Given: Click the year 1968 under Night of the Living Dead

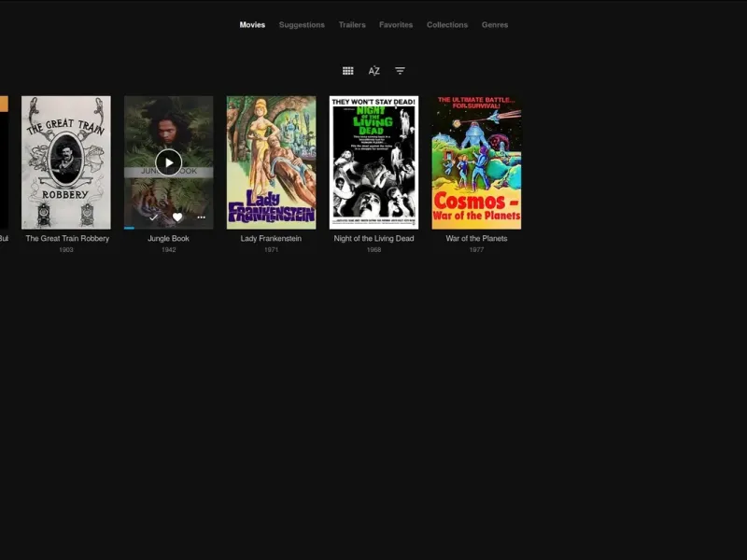Looking at the screenshot, I should click(x=374, y=250).
